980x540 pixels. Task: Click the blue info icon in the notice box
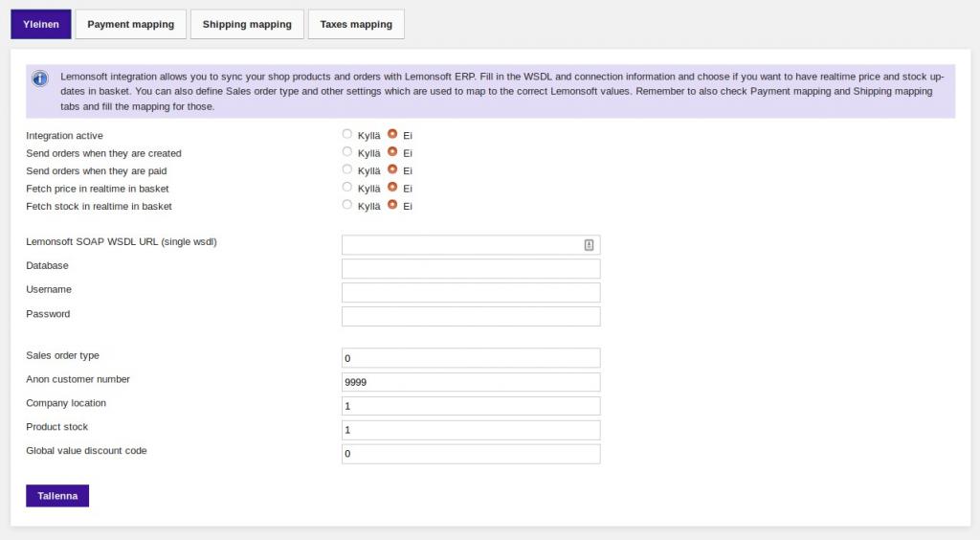pyautogui.click(x=40, y=79)
